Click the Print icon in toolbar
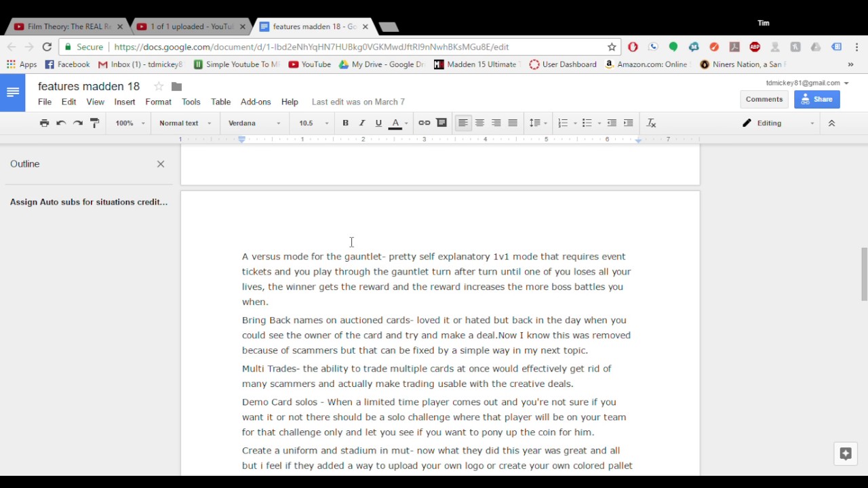The width and height of the screenshot is (868, 488). 44,123
